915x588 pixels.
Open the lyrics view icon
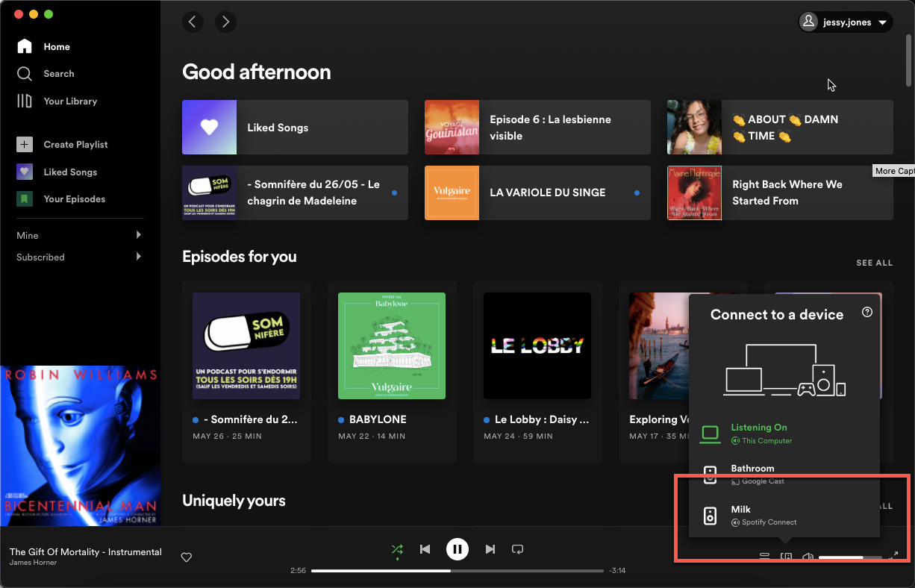(786, 557)
